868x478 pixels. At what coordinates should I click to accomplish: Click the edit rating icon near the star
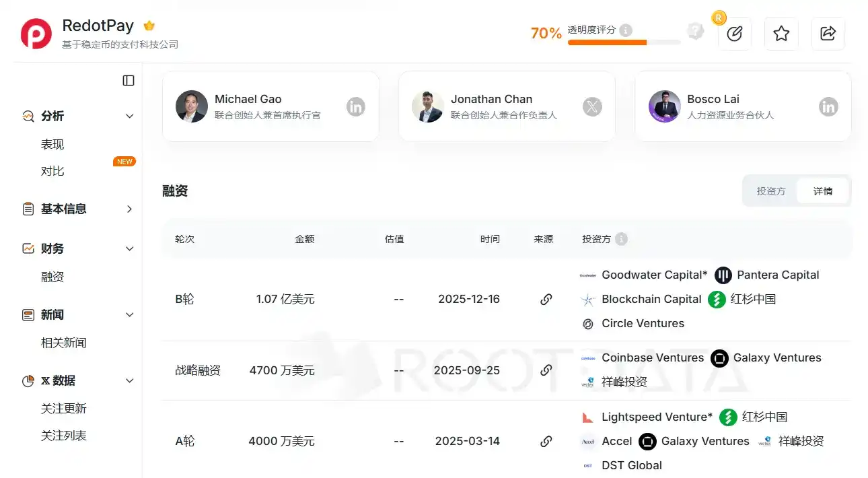(x=735, y=34)
